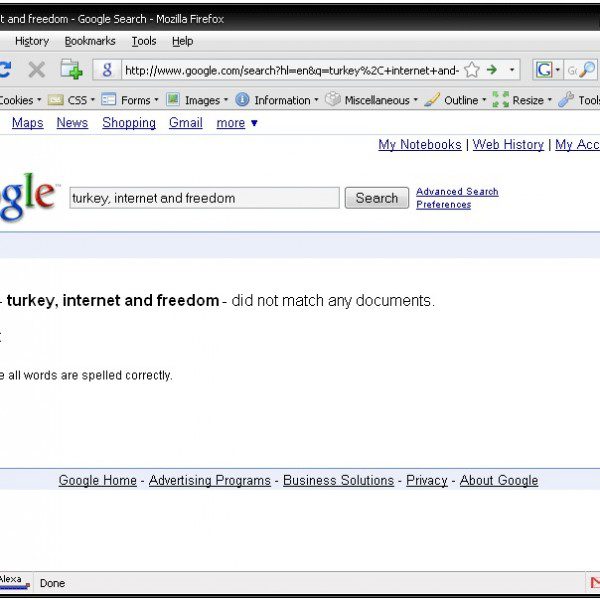The height and width of the screenshot is (600, 600).
Task: Open the CSS dropdown arrow
Action: [93, 100]
